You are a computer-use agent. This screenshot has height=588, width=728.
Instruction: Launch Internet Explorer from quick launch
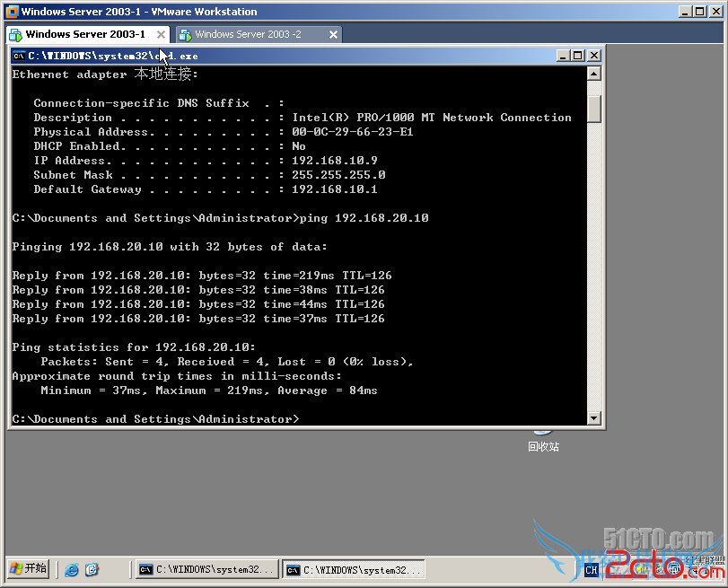72,569
